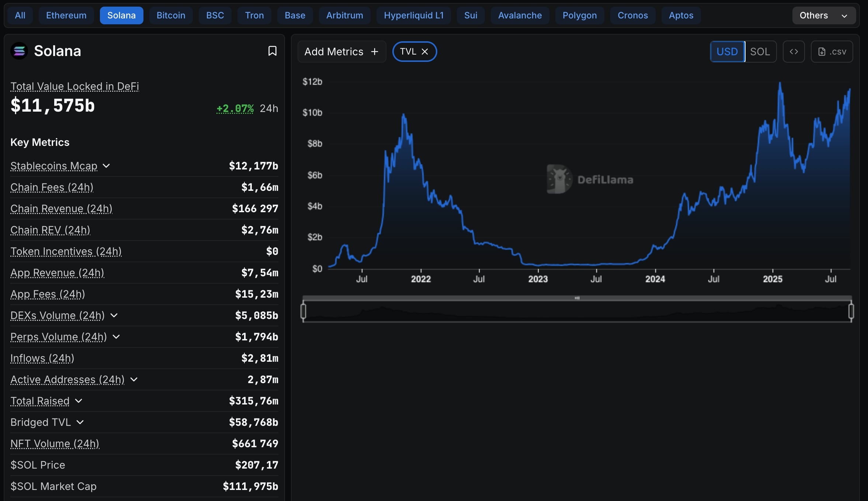The width and height of the screenshot is (868, 501).
Task: Switch chart denomination to USD
Action: pyautogui.click(x=727, y=52)
